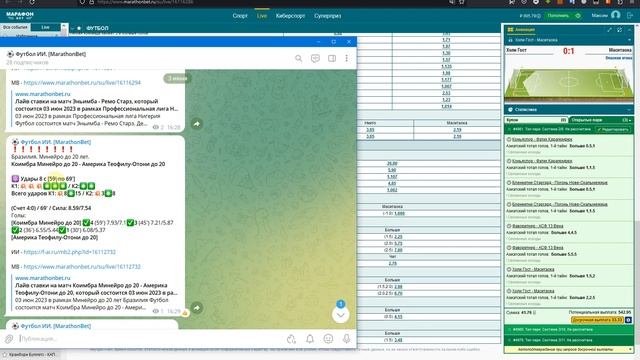
Task: Click the Marathon Bet logo
Action: point(20,16)
